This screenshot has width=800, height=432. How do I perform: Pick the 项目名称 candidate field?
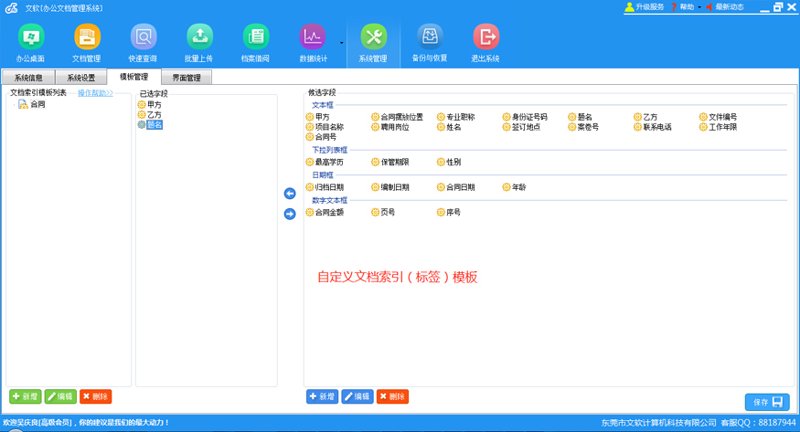coord(324,127)
